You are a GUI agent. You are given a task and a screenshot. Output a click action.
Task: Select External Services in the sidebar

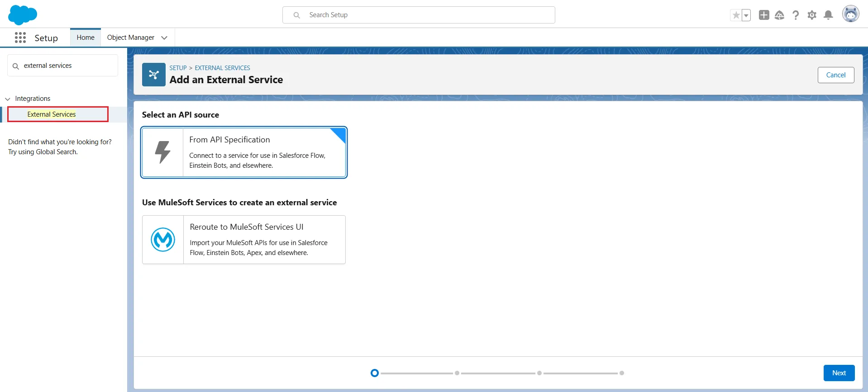coord(52,114)
